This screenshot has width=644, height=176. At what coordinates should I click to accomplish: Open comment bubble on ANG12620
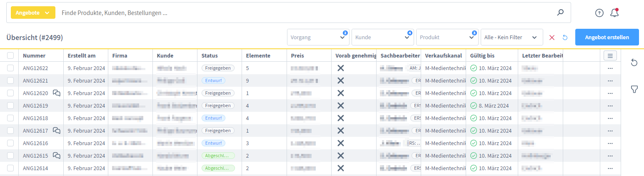(57, 93)
